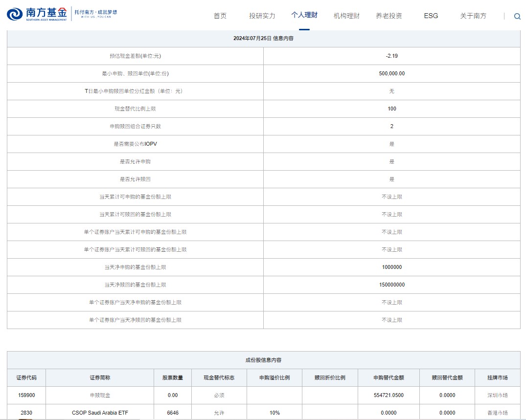The width and height of the screenshot is (526, 420).
Task: Navigate to 关于南方 menu
Action: (473, 16)
